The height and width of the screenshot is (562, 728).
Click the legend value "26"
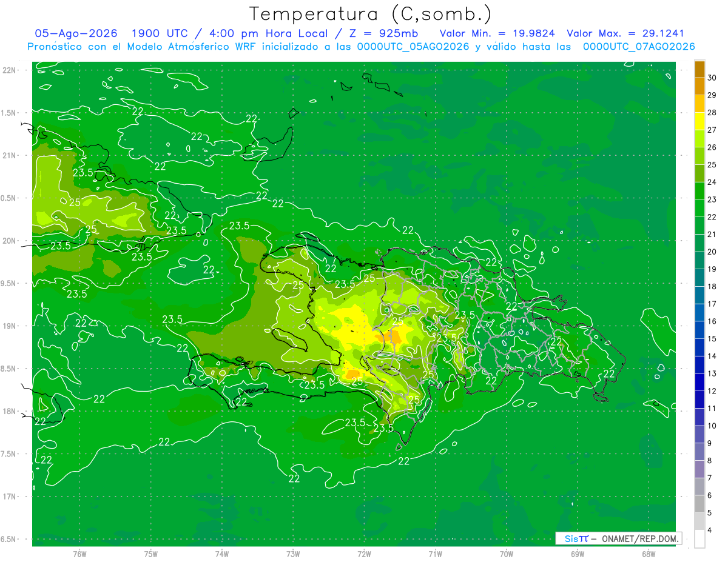(712, 147)
